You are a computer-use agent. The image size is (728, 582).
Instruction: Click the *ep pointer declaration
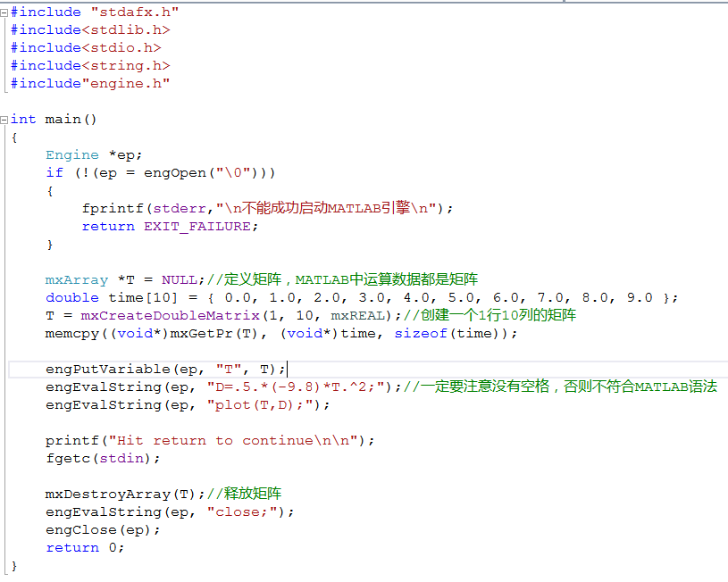click(x=125, y=155)
